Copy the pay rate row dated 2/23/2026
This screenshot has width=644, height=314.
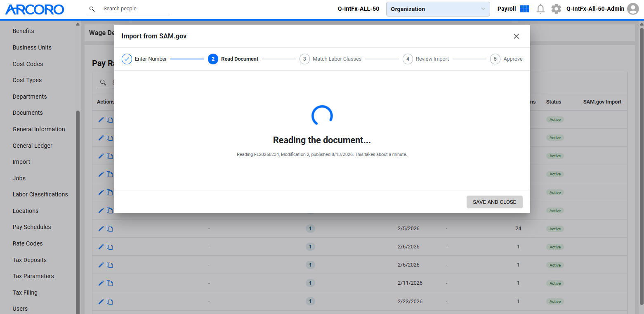pos(110,301)
